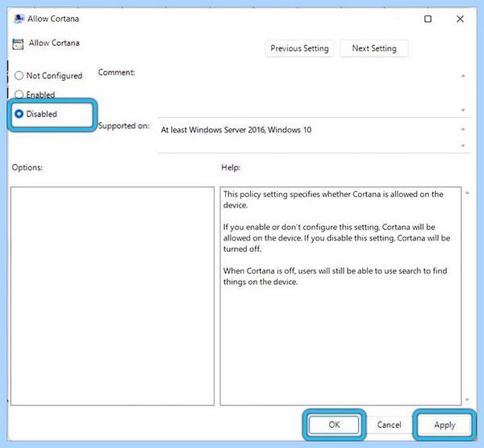Click the Help description text

click(x=336, y=238)
